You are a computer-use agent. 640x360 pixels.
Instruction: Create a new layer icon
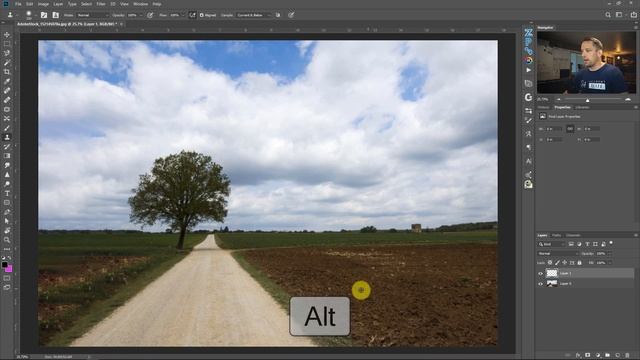click(618, 355)
